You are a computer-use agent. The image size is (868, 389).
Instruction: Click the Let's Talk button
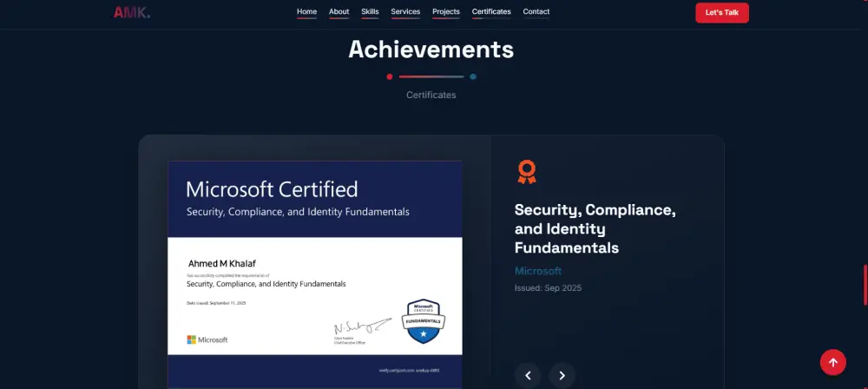pos(722,13)
